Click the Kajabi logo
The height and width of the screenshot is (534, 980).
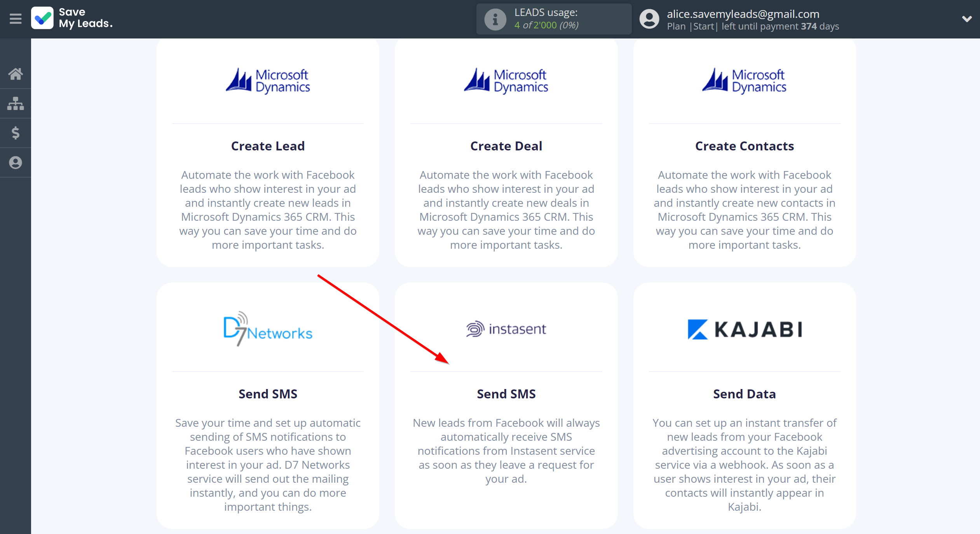click(745, 330)
